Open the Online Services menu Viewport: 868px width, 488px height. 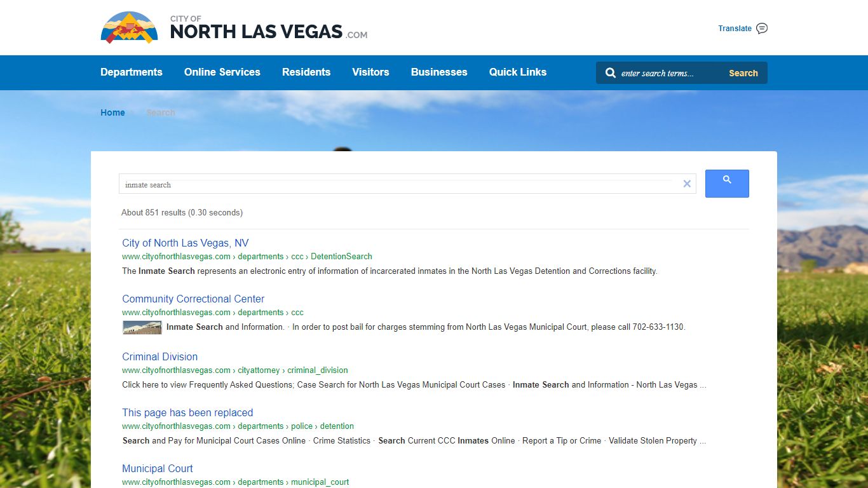(x=222, y=72)
